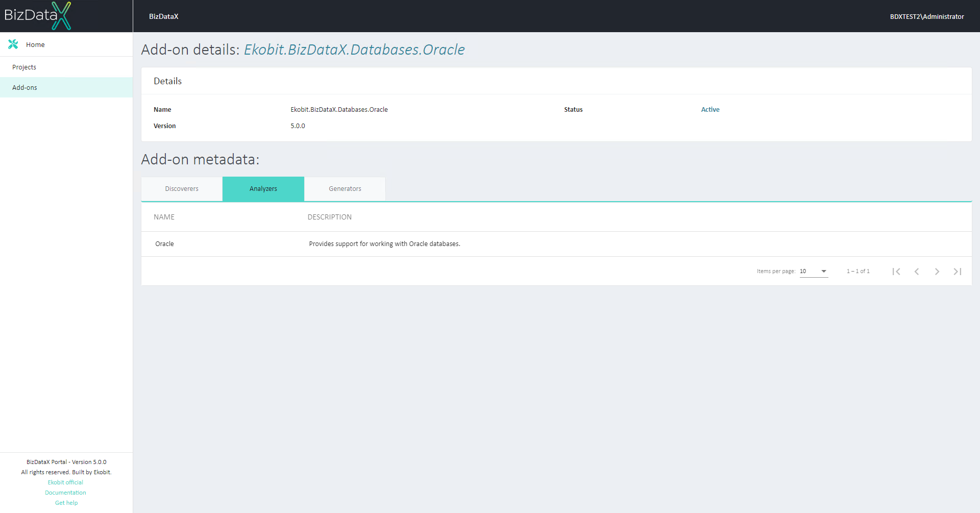
Task: Switch to the Discoverers tab
Action: coord(182,189)
